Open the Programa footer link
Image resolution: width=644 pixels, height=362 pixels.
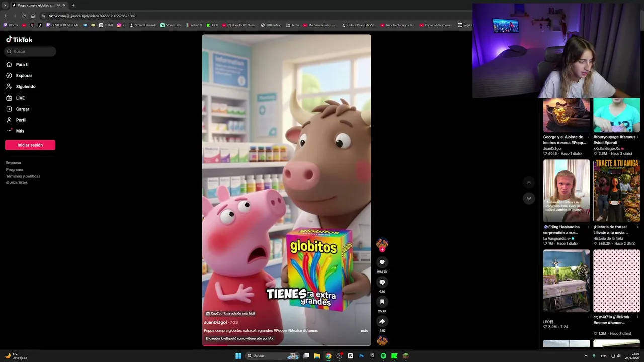15,169
